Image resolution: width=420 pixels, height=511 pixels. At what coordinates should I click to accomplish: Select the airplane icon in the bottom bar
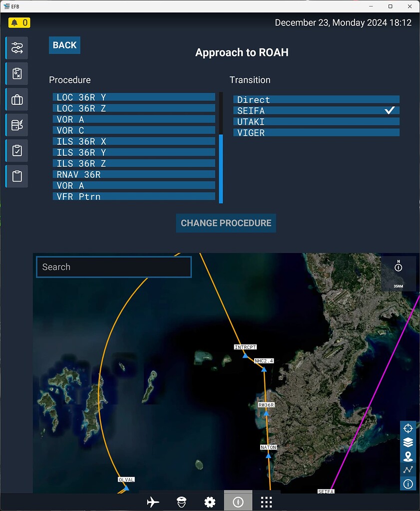point(153,501)
